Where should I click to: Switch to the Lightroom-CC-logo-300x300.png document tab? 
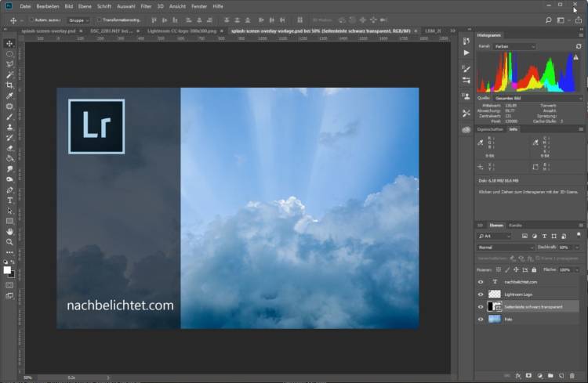coord(182,31)
